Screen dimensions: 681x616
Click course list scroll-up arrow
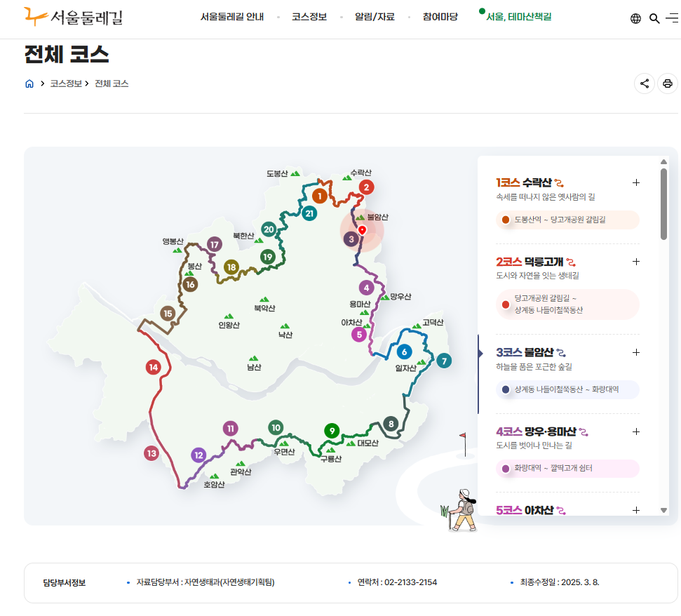(663, 161)
